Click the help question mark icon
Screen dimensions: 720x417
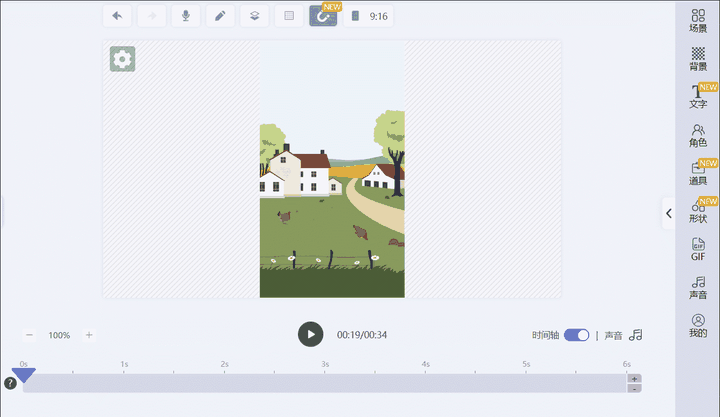coord(10,383)
